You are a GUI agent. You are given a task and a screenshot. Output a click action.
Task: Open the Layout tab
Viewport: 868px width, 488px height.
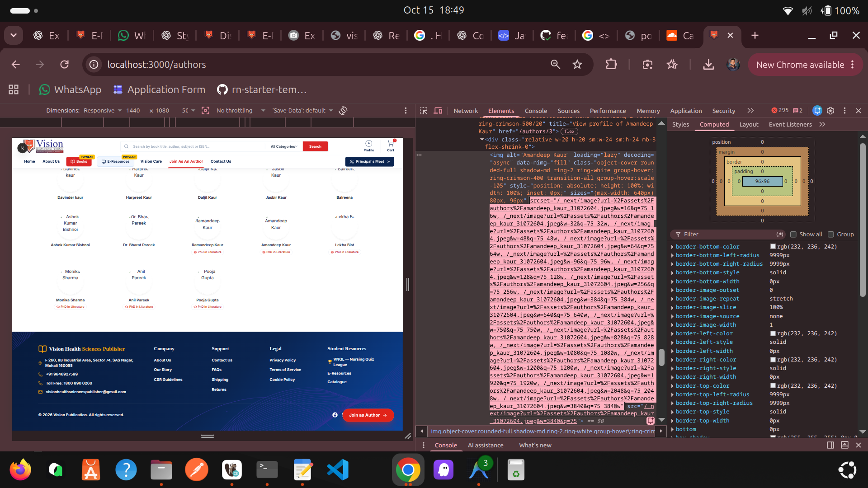coord(749,124)
